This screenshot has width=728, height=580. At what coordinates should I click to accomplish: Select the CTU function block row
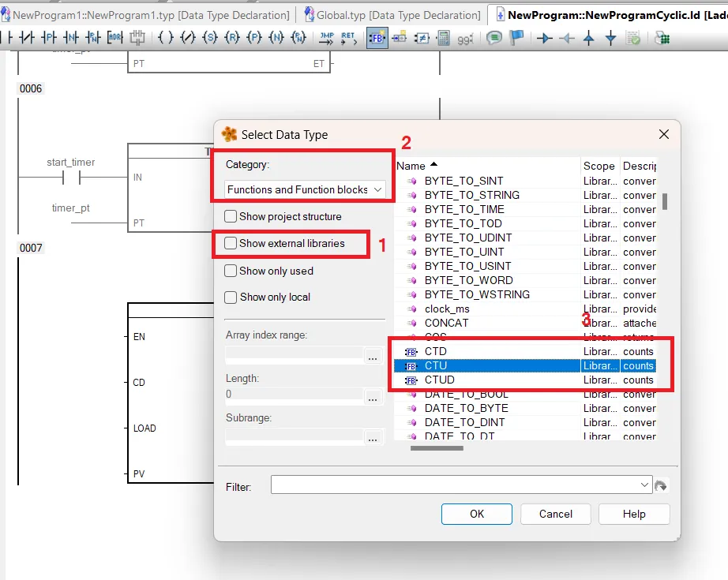tap(524, 365)
